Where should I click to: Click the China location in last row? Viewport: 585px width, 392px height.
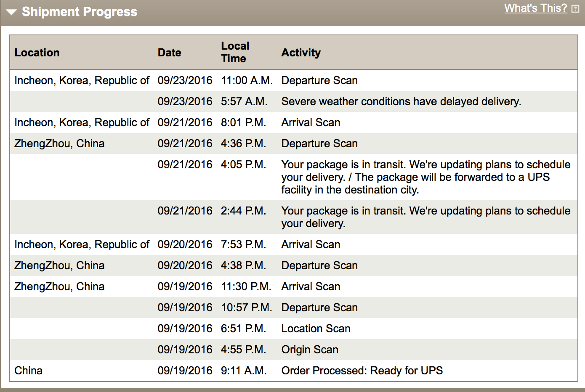(x=29, y=371)
